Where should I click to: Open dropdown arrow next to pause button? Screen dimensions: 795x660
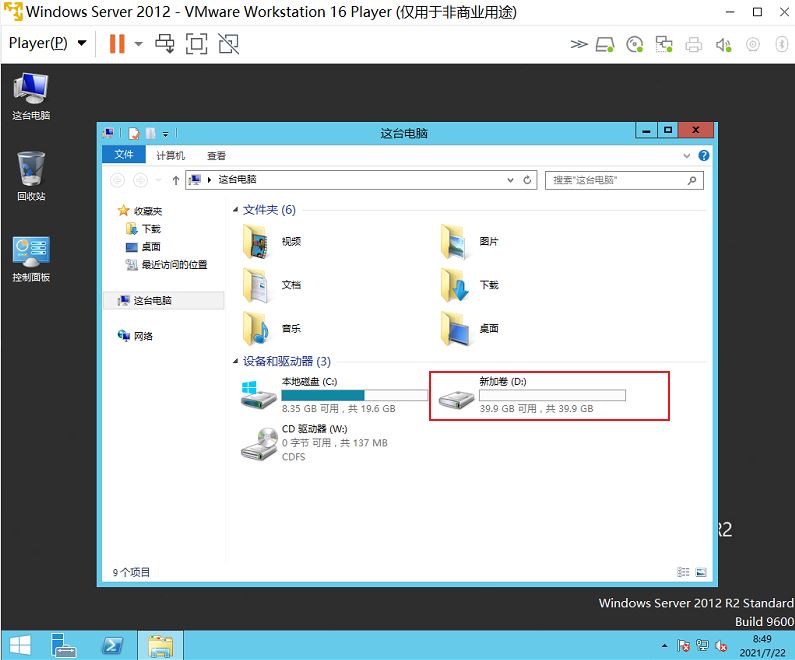coord(138,44)
